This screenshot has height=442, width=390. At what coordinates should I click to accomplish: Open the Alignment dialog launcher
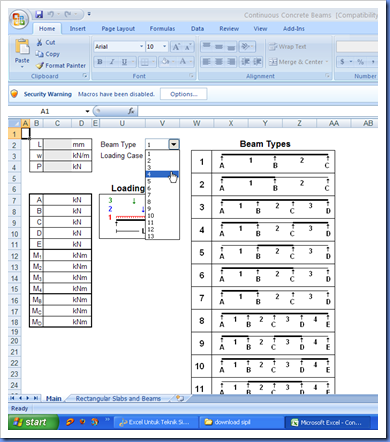328,76
